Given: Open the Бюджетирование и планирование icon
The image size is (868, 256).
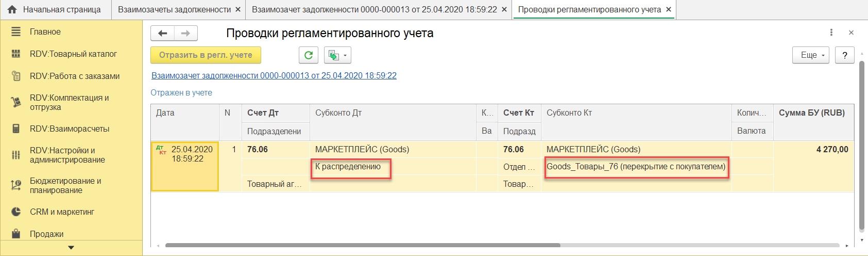Looking at the screenshot, I should click(16, 185).
